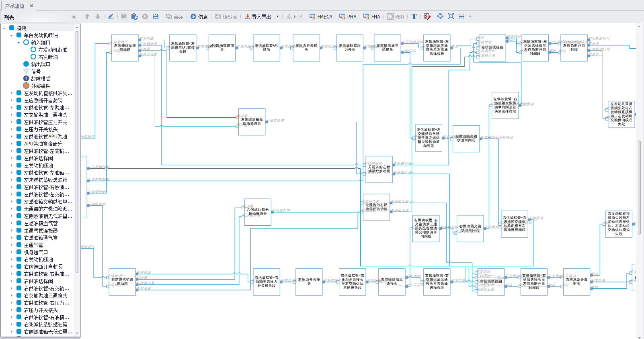The image size is (644, 339).
Task: Click the 故障模式 icon in tree
Action: click(x=26, y=79)
